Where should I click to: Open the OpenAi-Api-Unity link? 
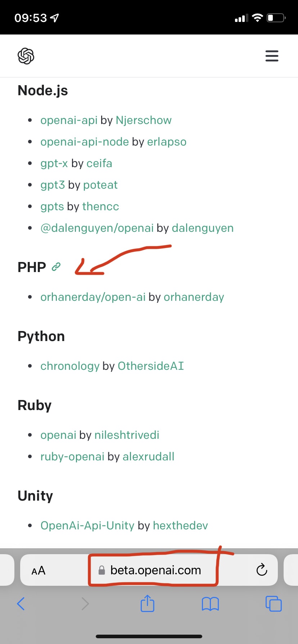point(87,525)
